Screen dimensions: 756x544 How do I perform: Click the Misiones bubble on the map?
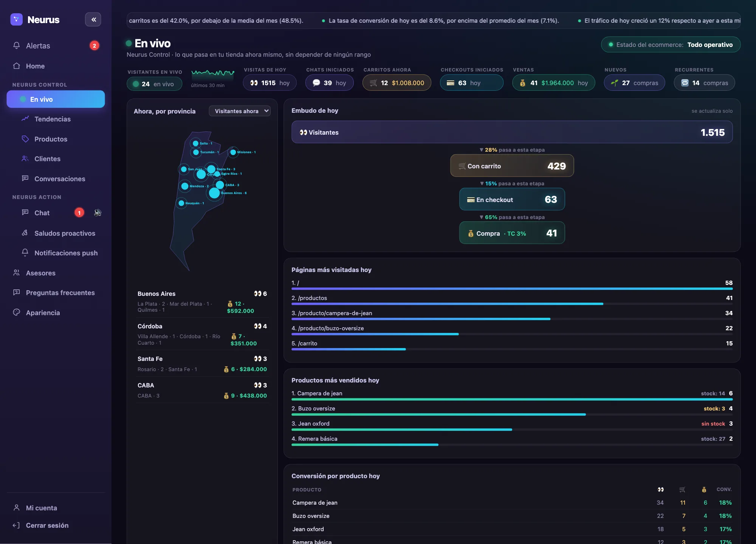(x=233, y=152)
